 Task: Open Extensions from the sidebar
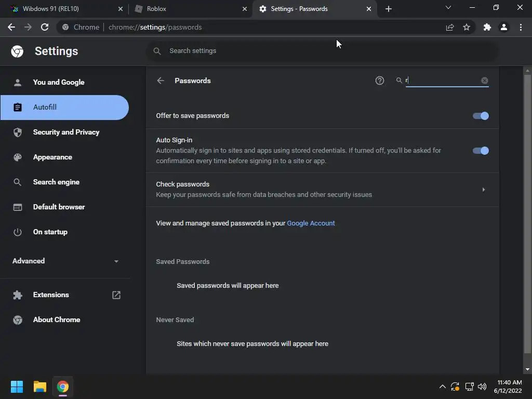tap(64, 295)
